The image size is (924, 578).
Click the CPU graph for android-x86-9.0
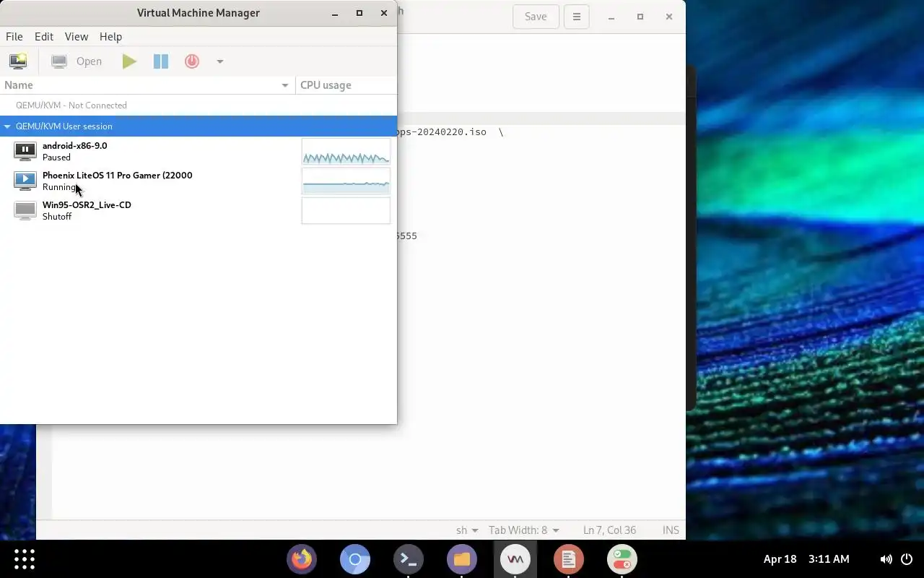click(x=346, y=152)
